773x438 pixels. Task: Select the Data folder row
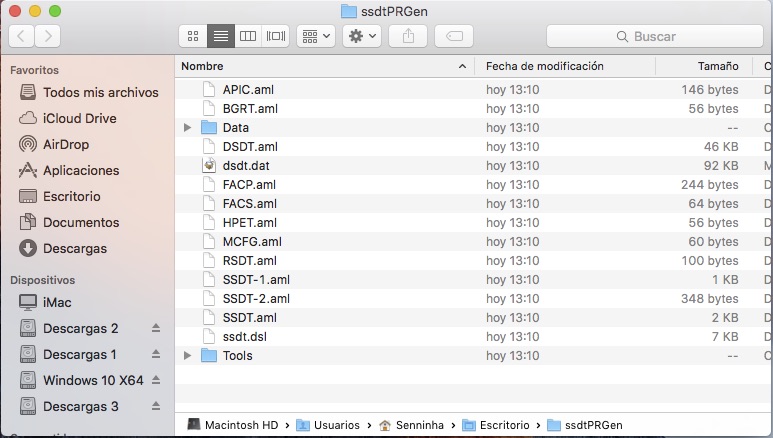click(473, 128)
